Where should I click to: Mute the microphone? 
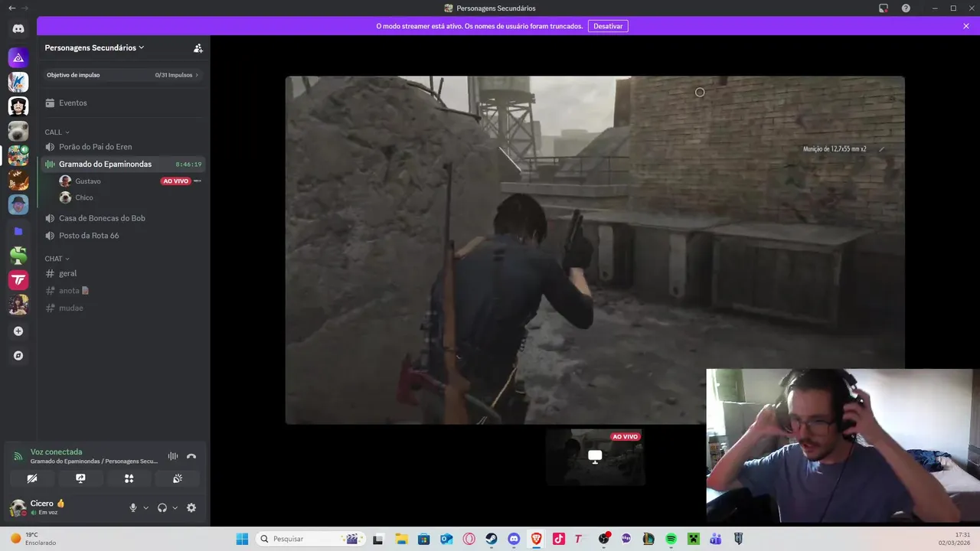[x=132, y=507]
